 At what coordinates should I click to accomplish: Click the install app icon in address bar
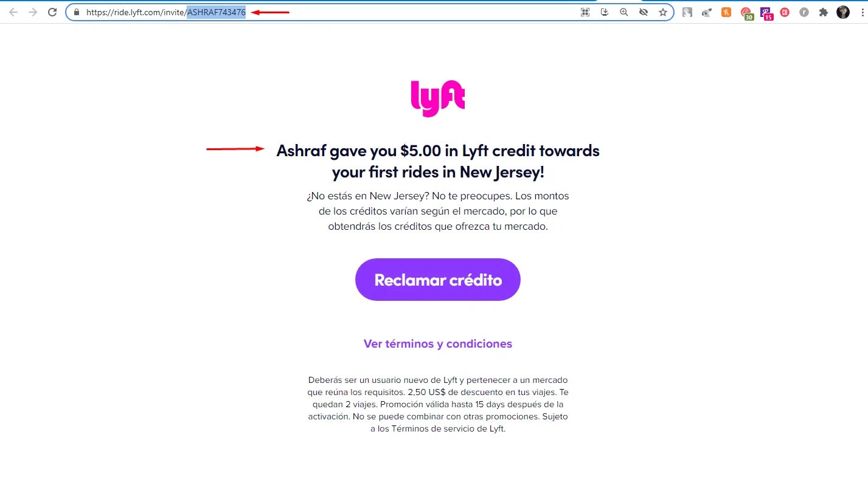point(605,12)
